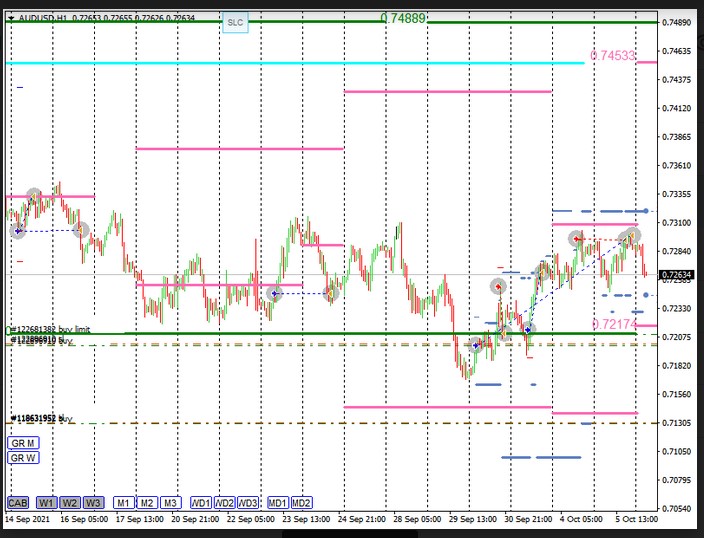The width and height of the screenshot is (704, 538).
Task: Click the MD1 button
Action: coord(278,502)
